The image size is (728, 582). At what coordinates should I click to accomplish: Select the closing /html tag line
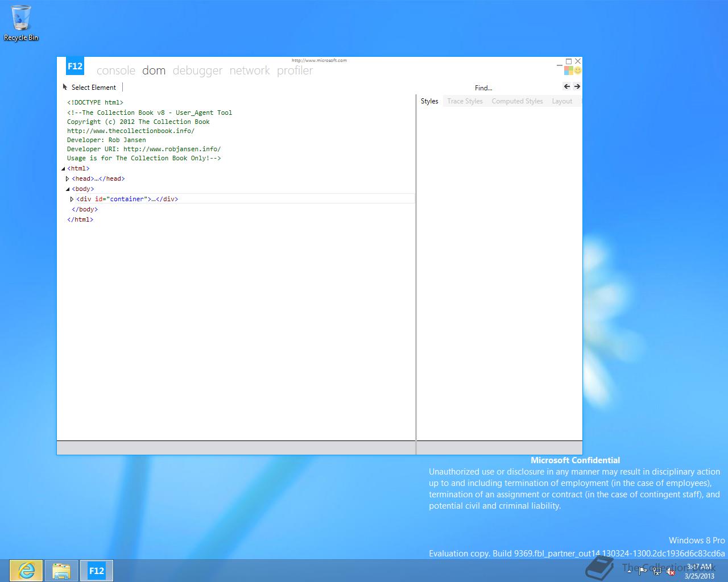(x=80, y=219)
